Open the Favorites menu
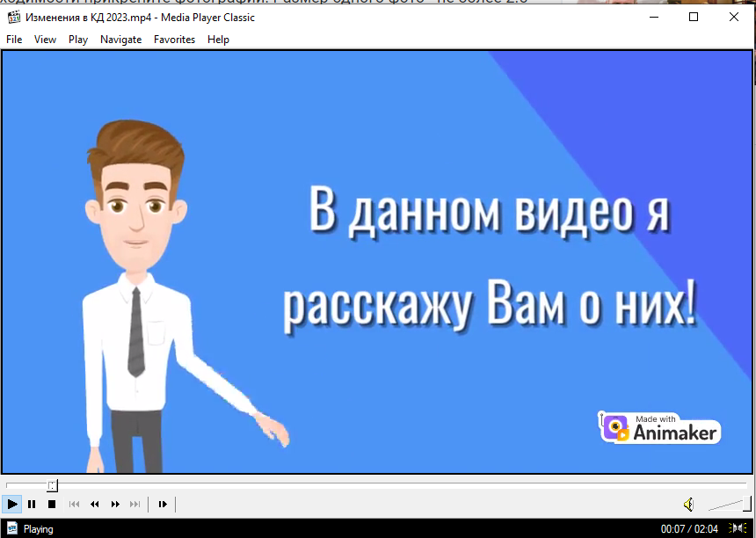The image size is (756, 538). (x=174, y=39)
